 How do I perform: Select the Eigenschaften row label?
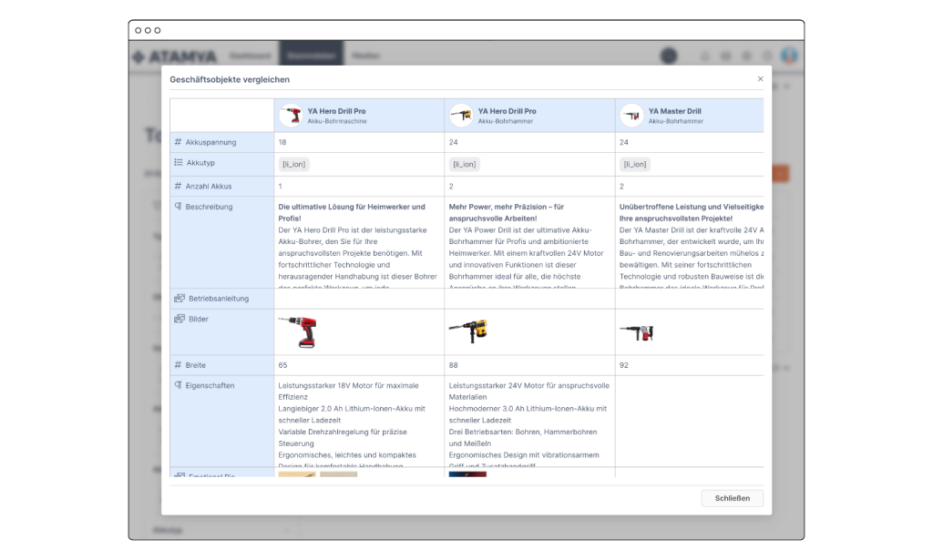(210, 386)
